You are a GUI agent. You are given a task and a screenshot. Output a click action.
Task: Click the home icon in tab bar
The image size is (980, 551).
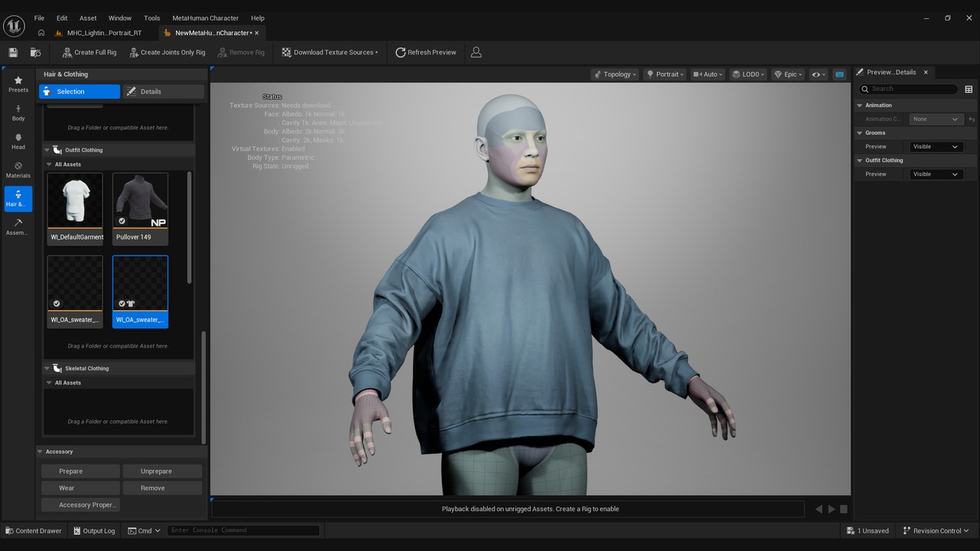(41, 33)
